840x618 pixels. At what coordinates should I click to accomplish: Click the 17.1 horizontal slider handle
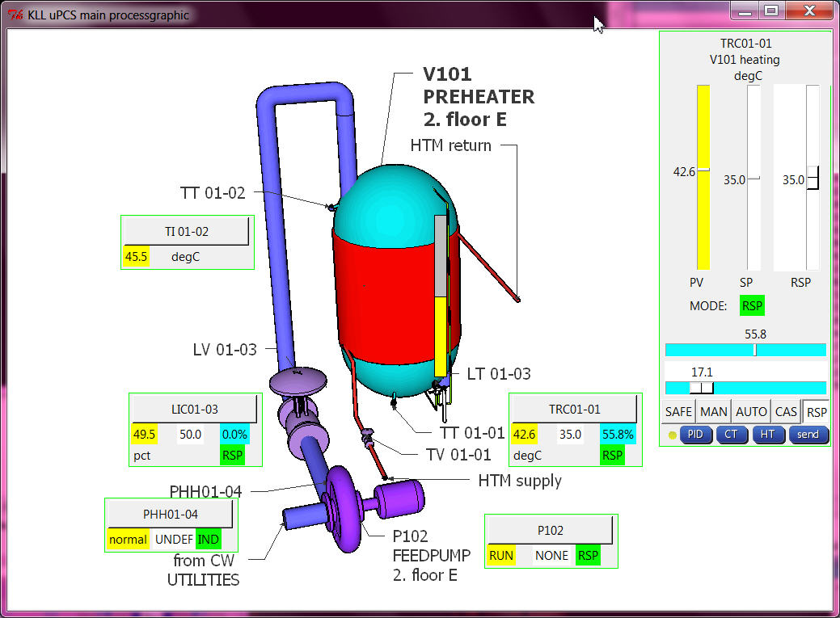point(701,388)
